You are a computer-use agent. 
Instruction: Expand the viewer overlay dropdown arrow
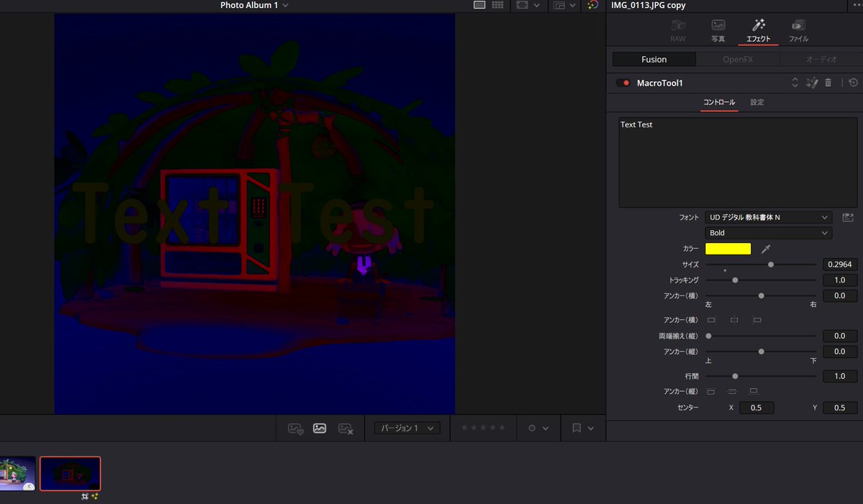click(x=538, y=5)
